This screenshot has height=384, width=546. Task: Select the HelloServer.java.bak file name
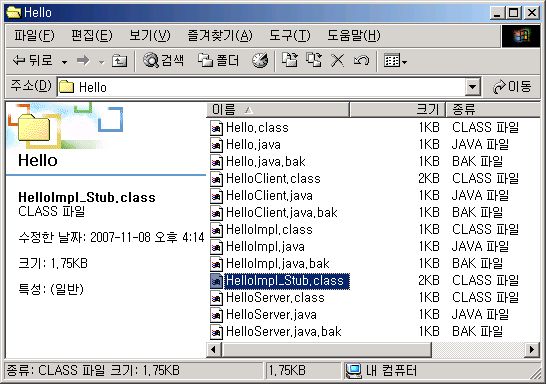click(284, 332)
